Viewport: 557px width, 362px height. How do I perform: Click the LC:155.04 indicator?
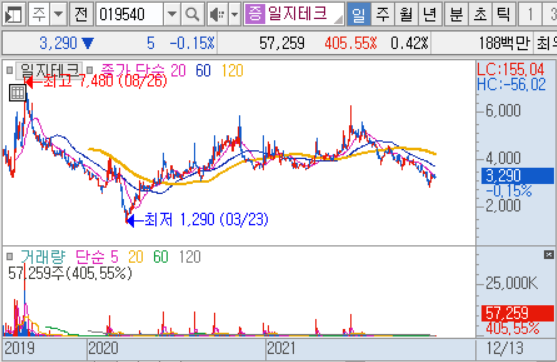(x=511, y=69)
